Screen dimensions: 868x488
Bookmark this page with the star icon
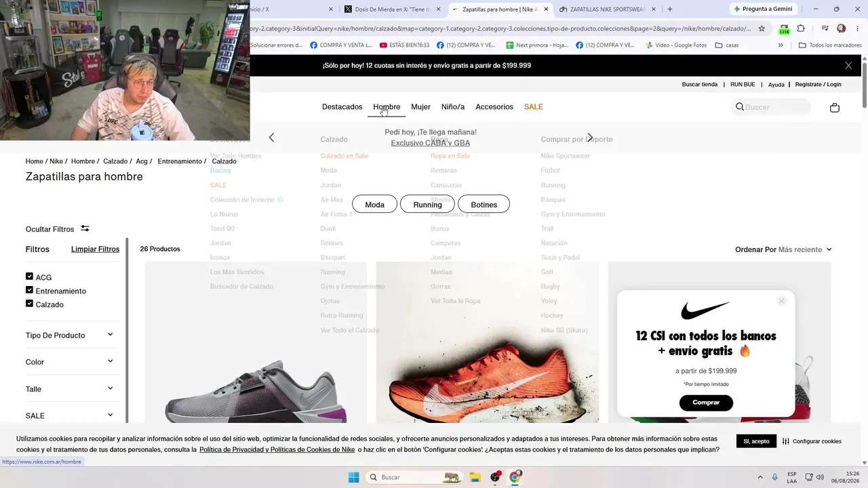coord(762,28)
